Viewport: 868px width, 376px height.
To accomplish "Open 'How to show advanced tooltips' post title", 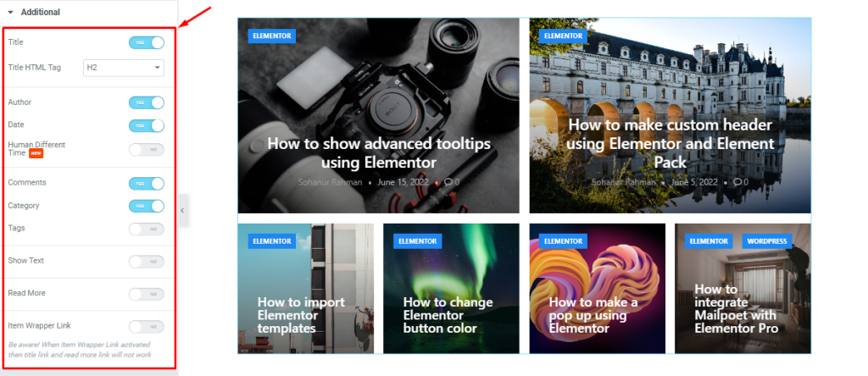I will [x=379, y=153].
